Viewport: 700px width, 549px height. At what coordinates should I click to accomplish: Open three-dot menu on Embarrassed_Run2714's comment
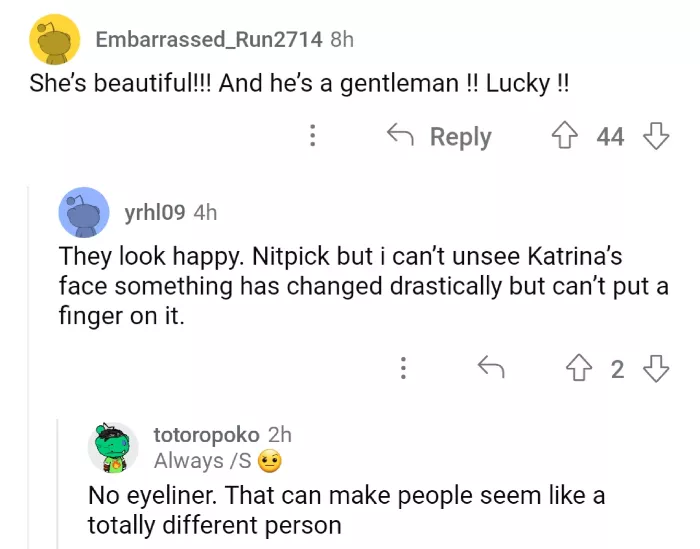point(313,136)
